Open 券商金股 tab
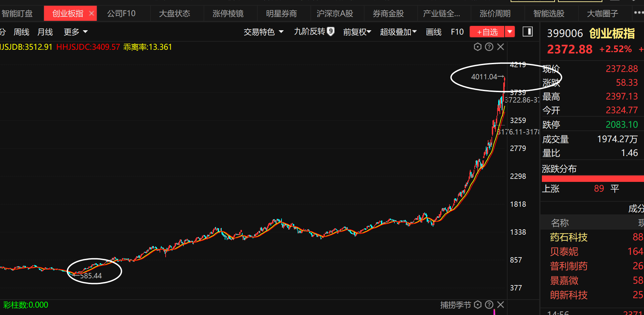 click(x=388, y=13)
